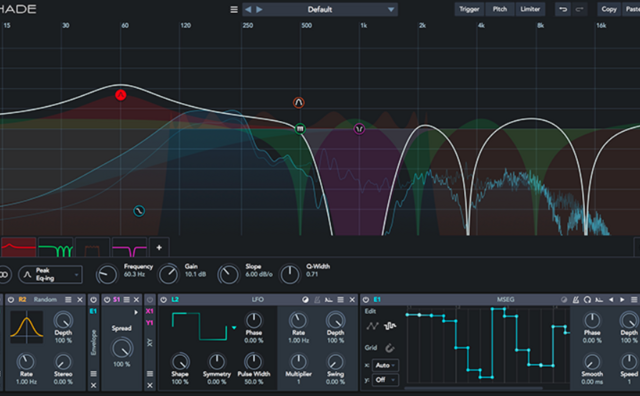This screenshot has height=396, width=640.
Task: Select the red peak filter node
Action: [x=120, y=95]
